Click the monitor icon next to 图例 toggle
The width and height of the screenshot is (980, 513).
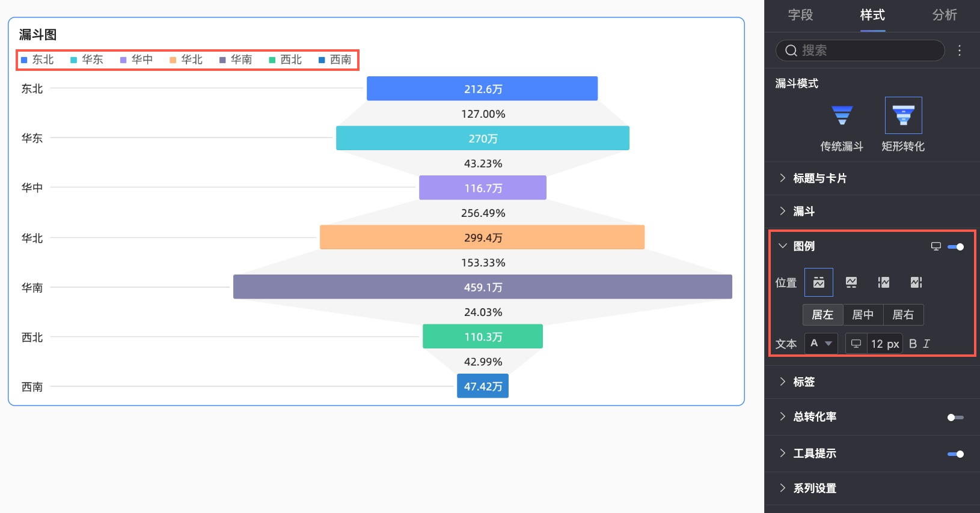(936, 246)
